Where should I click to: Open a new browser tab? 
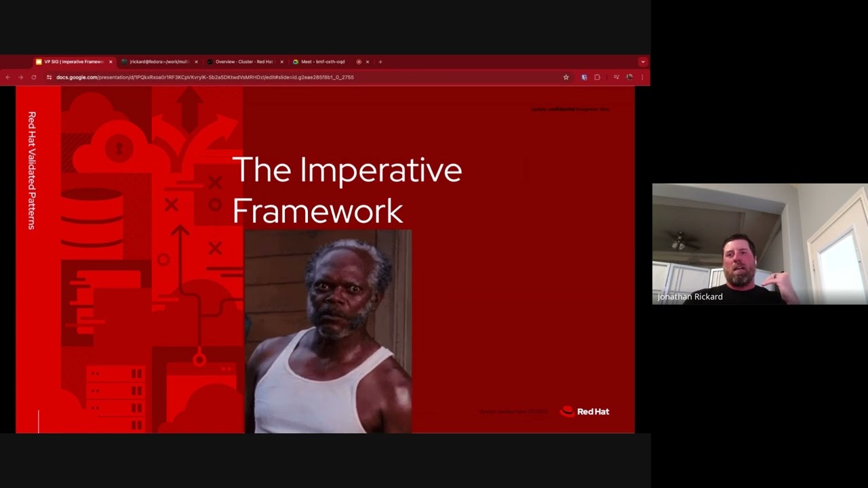pyautogui.click(x=380, y=62)
